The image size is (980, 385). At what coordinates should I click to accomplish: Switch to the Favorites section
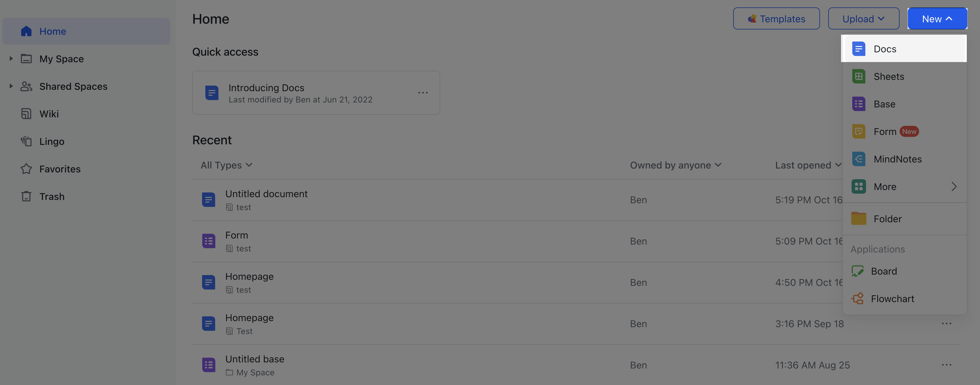point(60,169)
